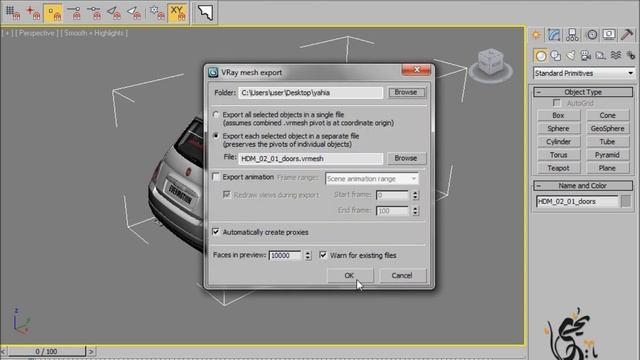Click the object name field HDM_02_01_doors
Image resolution: width=640 pixels, height=360 pixels.
click(577, 201)
